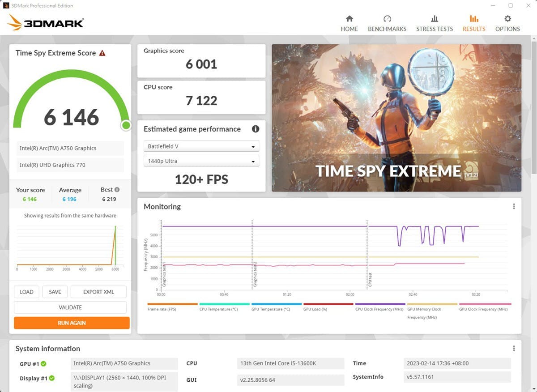
Task: Click the Time value 2023-02-14 17:36
Action: [x=457, y=363]
